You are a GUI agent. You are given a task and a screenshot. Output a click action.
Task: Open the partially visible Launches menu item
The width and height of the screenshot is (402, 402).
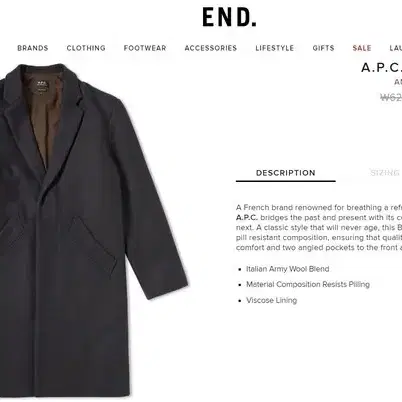pyautogui.click(x=396, y=48)
